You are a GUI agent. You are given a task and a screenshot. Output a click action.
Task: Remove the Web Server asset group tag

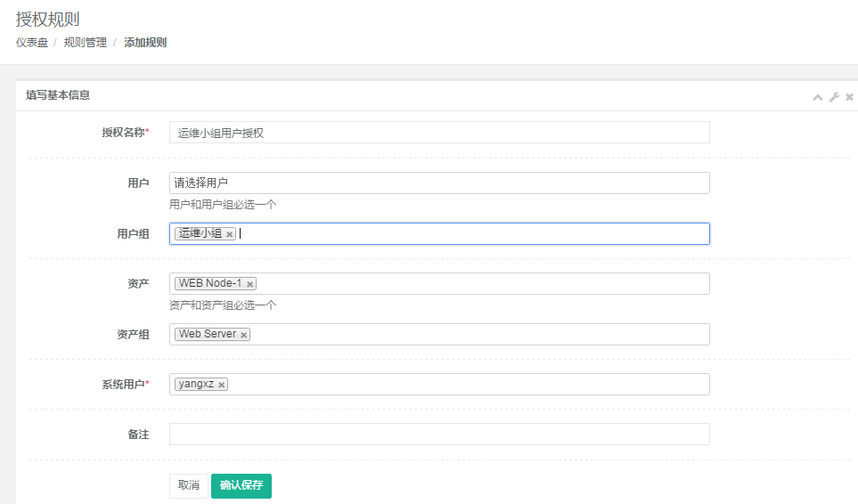pyautogui.click(x=243, y=335)
